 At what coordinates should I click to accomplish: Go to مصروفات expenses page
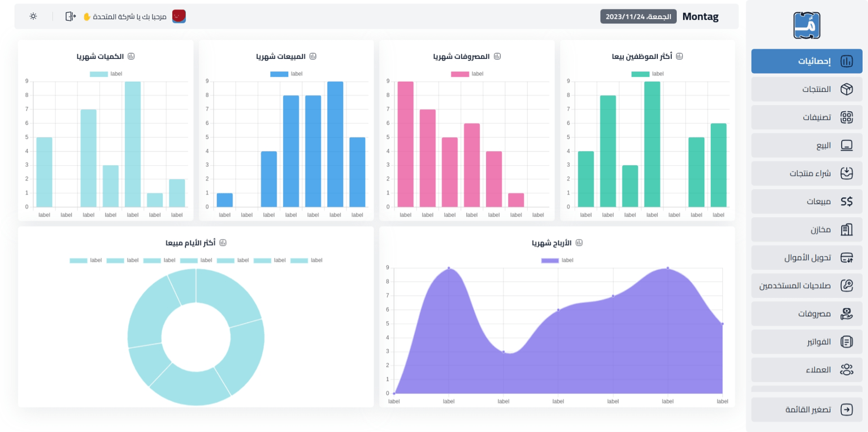[x=806, y=313]
